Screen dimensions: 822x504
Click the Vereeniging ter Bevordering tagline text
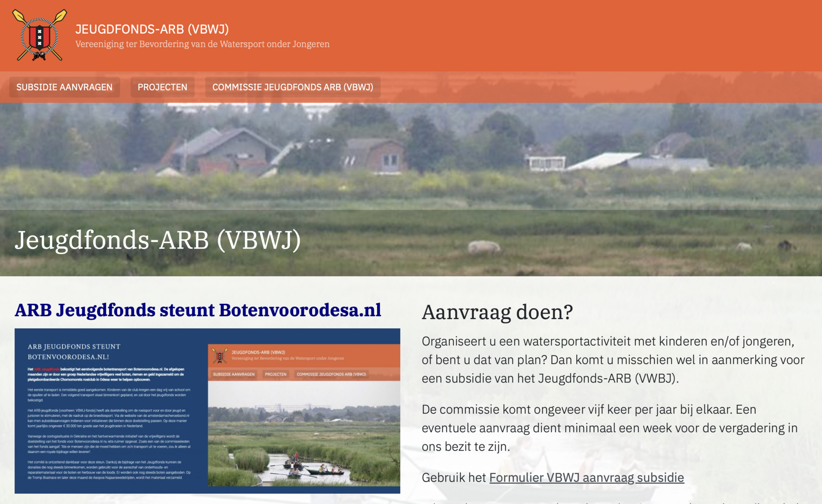(x=202, y=44)
